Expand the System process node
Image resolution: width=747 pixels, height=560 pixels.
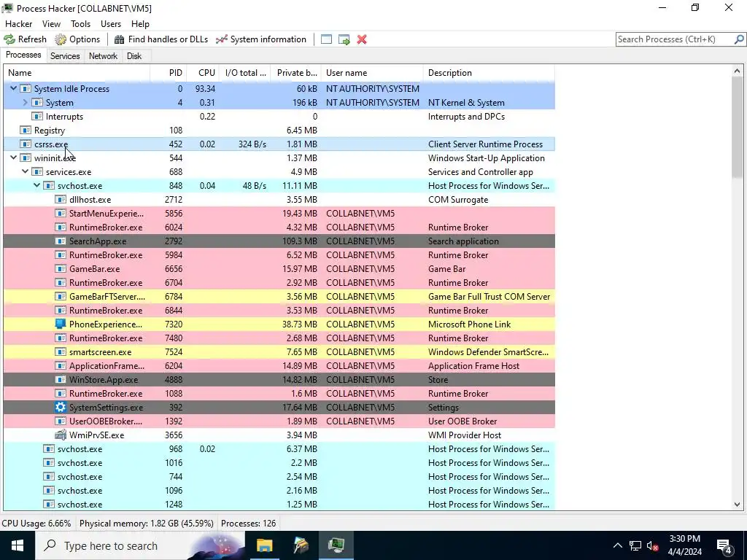[26, 102]
